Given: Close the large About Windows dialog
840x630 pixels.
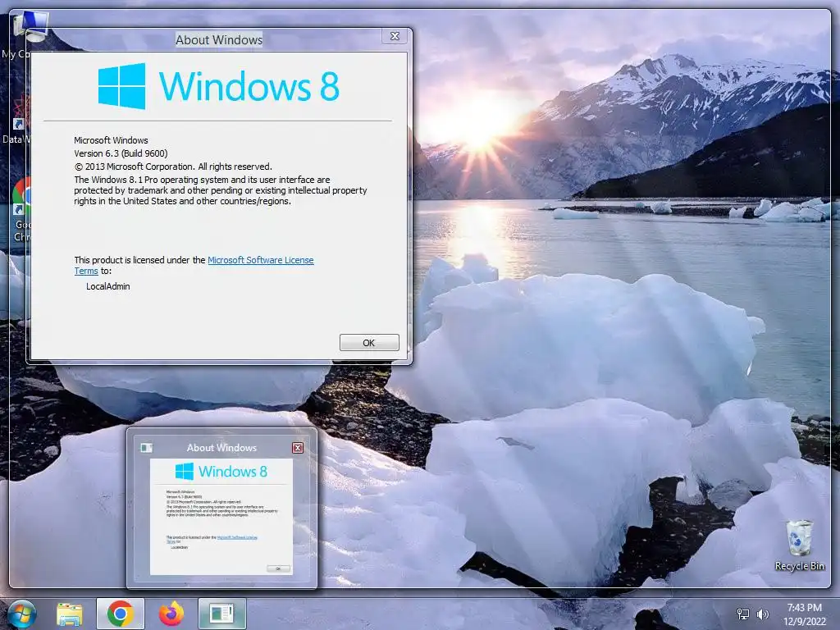Looking at the screenshot, I should pyautogui.click(x=395, y=36).
